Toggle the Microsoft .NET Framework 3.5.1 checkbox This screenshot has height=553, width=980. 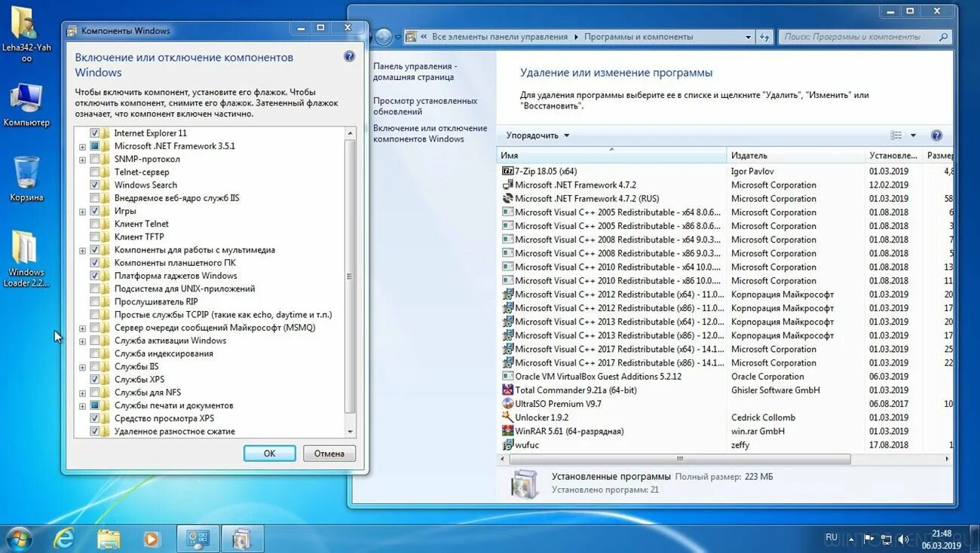tap(95, 146)
